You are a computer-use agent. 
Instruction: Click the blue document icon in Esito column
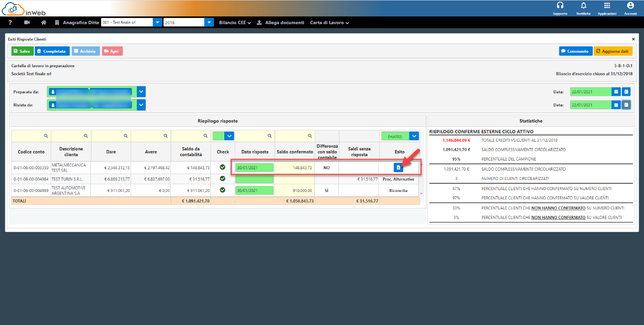pyautogui.click(x=398, y=167)
